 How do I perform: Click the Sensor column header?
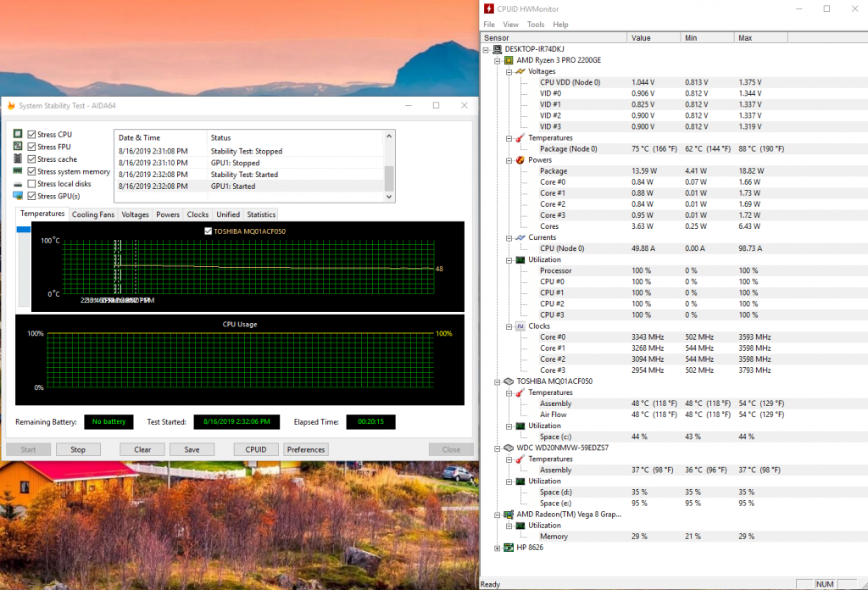[x=554, y=37]
